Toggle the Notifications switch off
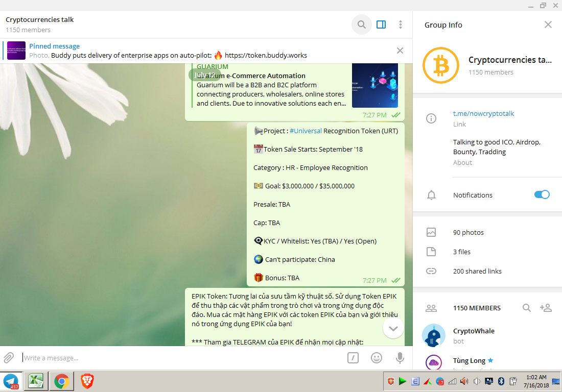 click(x=542, y=194)
